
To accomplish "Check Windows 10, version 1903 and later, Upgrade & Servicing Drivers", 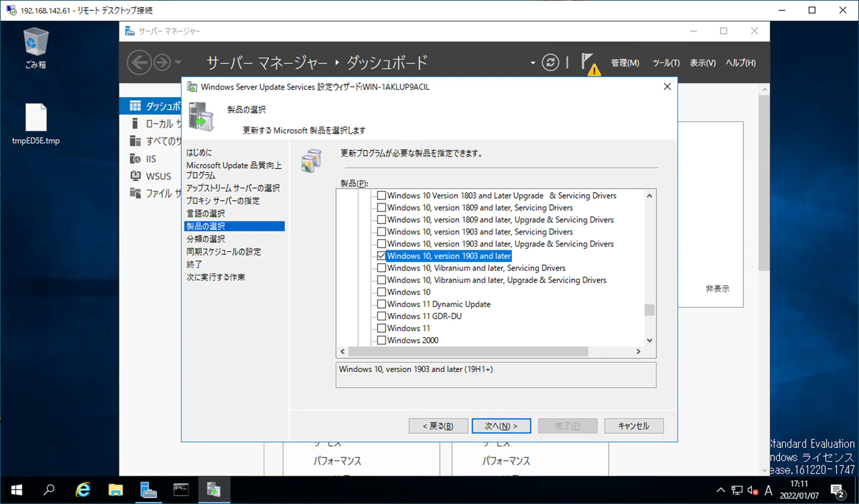I will (381, 244).
